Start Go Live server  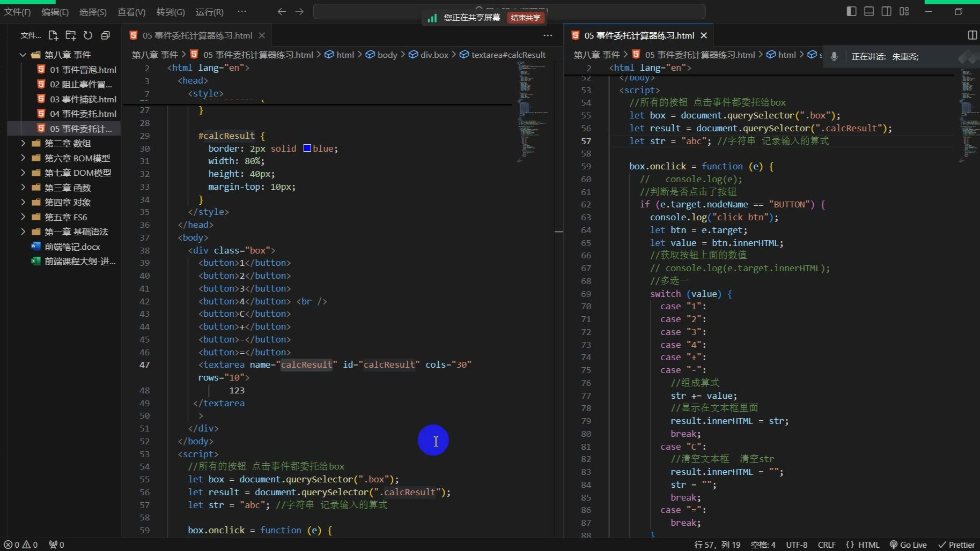tap(908, 545)
